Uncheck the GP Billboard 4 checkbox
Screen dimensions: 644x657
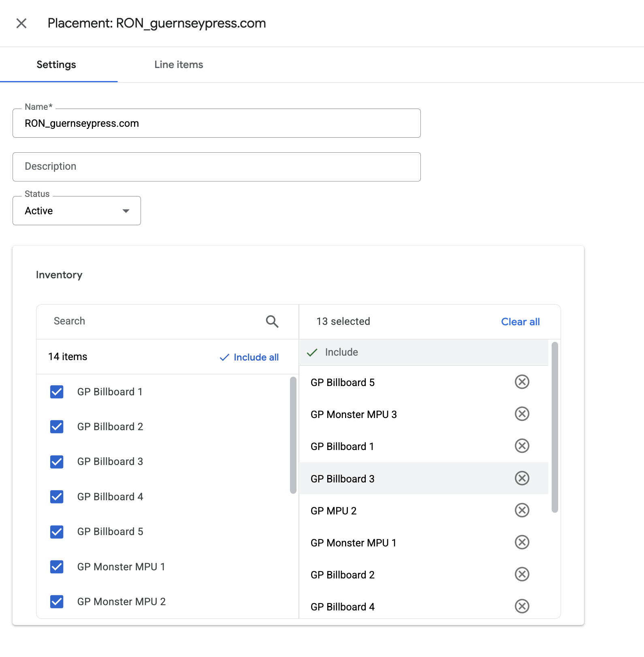(57, 497)
